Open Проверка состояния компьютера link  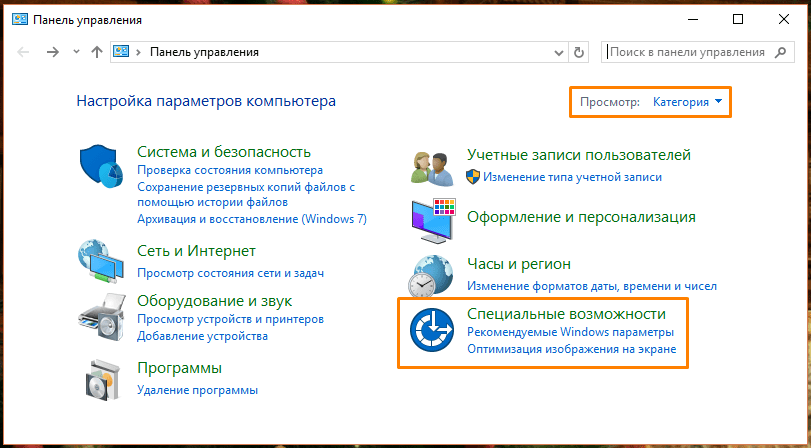click(x=230, y=170)
